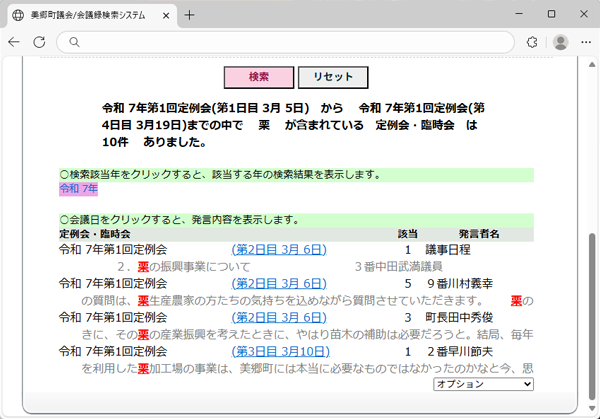
Task: Click the excerpt 栗の振興事業について
Action: click(x=194, y=267)
